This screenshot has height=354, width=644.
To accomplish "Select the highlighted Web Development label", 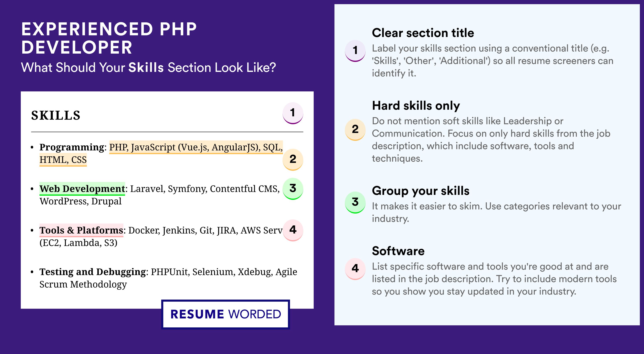I will coord(82,189).
